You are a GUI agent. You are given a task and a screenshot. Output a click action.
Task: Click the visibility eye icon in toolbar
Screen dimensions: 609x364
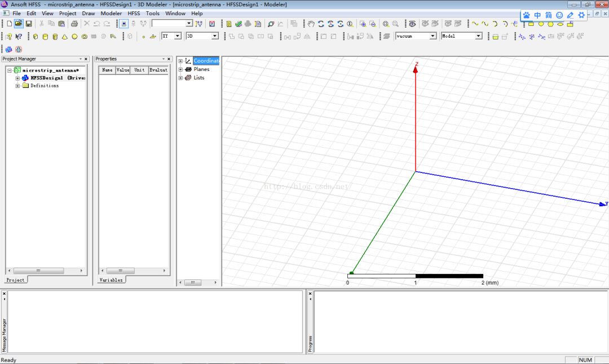coord(412,24)
